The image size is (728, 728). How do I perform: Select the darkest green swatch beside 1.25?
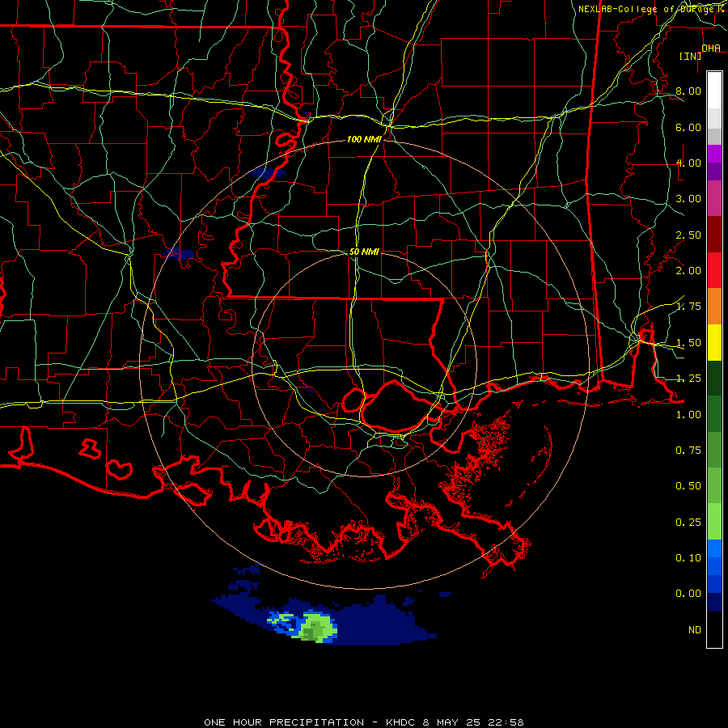coord(714,379)
